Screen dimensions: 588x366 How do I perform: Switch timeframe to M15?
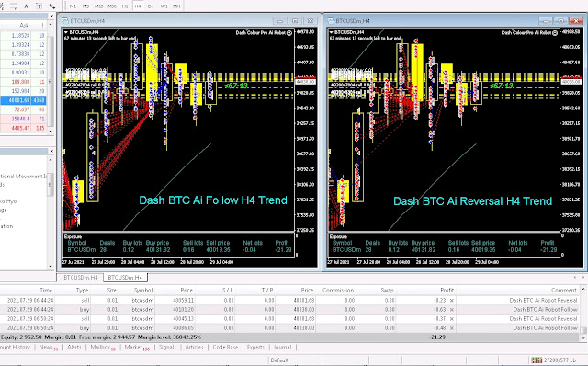(x=98, y=6)
